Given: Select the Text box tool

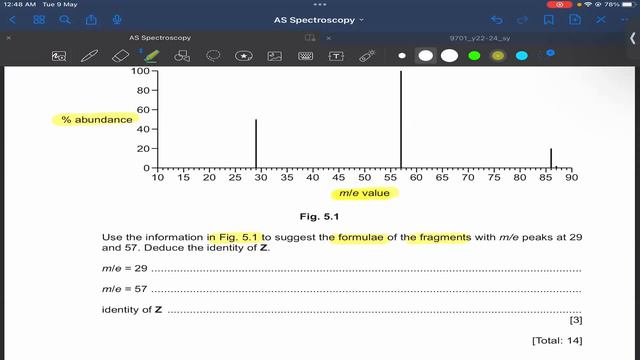Looking at the screenshot, I should 336,56.
